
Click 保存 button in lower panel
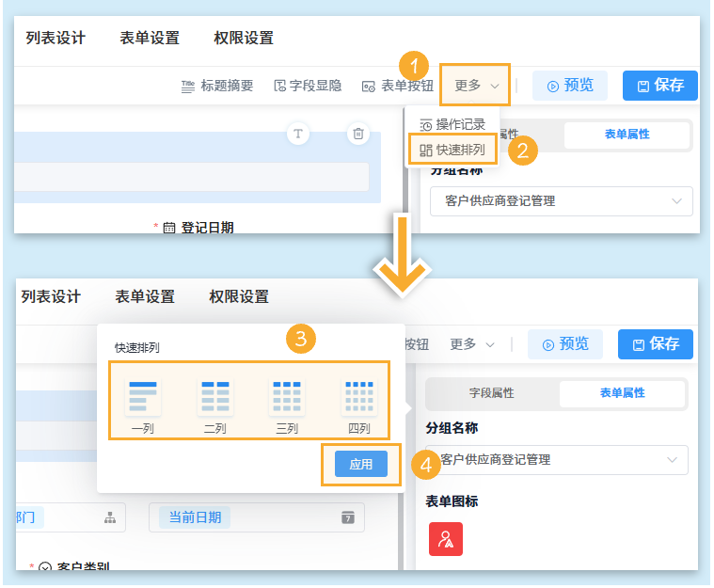tap(656, 344)
